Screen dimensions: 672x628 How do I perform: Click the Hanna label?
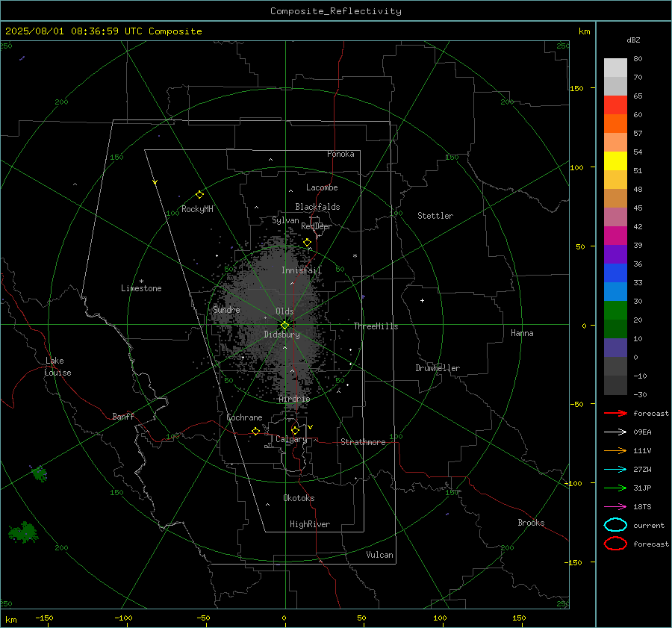(522, 333)
